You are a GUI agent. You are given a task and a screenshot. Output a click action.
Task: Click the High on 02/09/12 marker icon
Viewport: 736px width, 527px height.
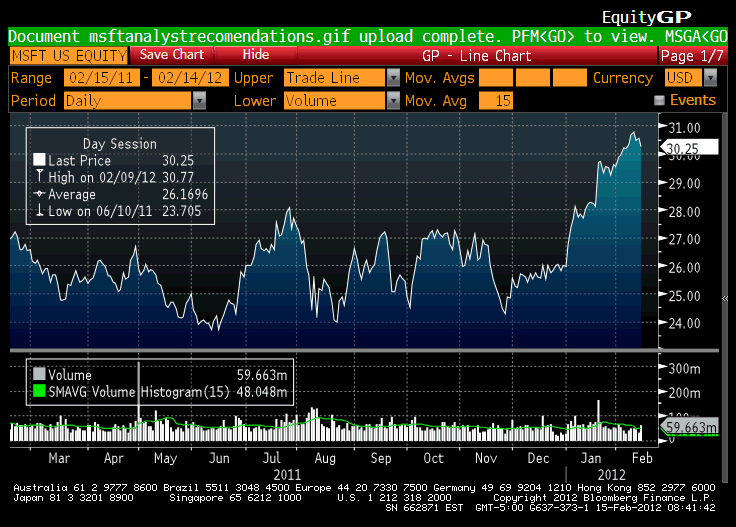(x=39, y=176)
